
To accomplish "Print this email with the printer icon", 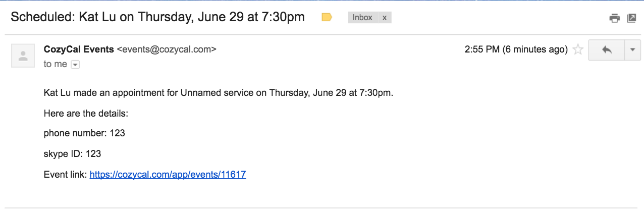I will [614, 18].
